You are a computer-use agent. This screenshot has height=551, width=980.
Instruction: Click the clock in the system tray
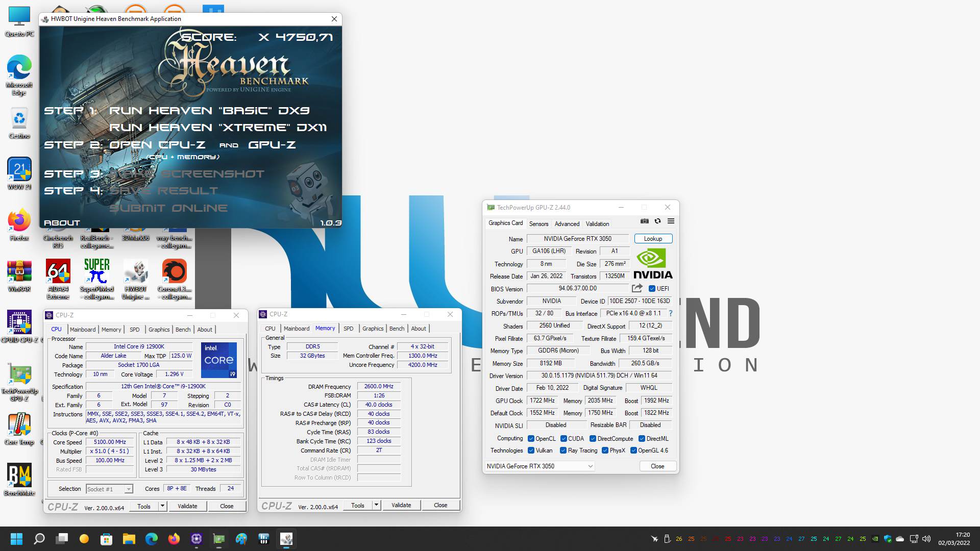coord(953,539)
